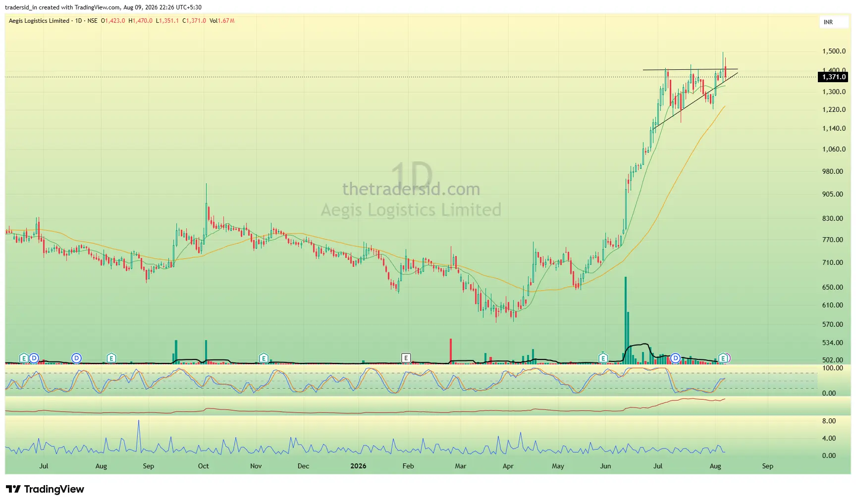Click the 'Jun' label on time axis

[605, 466]
